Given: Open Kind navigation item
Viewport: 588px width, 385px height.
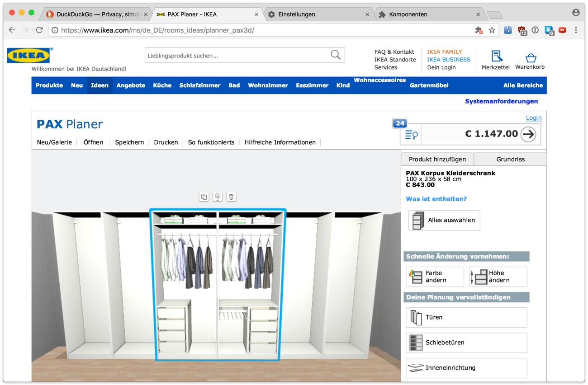Looking at the screenshot, I should (x=343, y=85).
